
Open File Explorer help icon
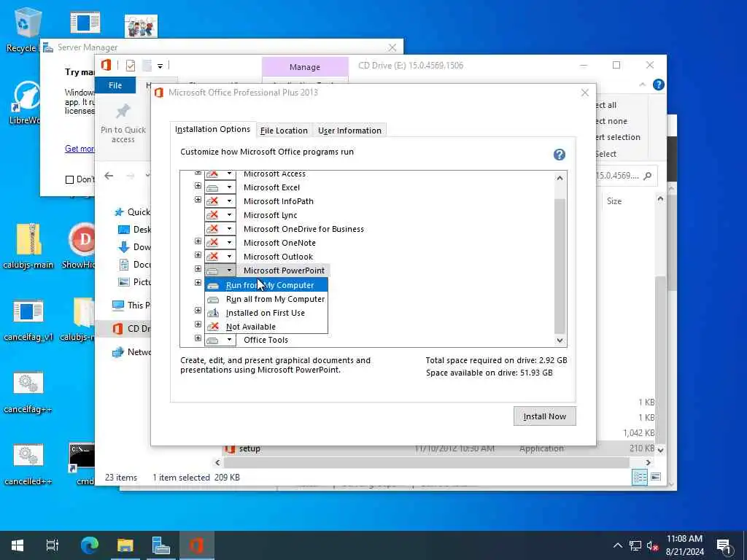(659, 85)
